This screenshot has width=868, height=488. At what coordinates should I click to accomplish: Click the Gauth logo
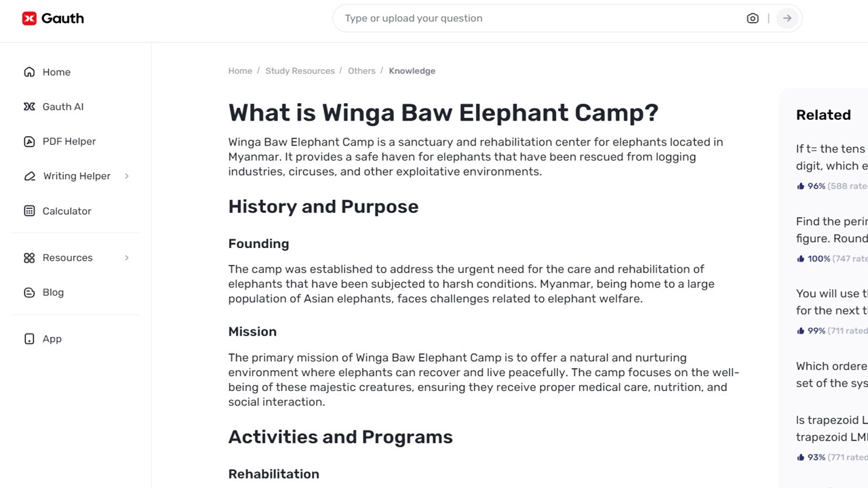[53, 18]
